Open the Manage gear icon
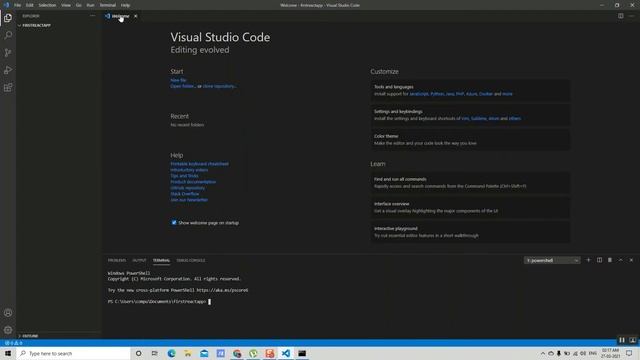 click(8, 330)
